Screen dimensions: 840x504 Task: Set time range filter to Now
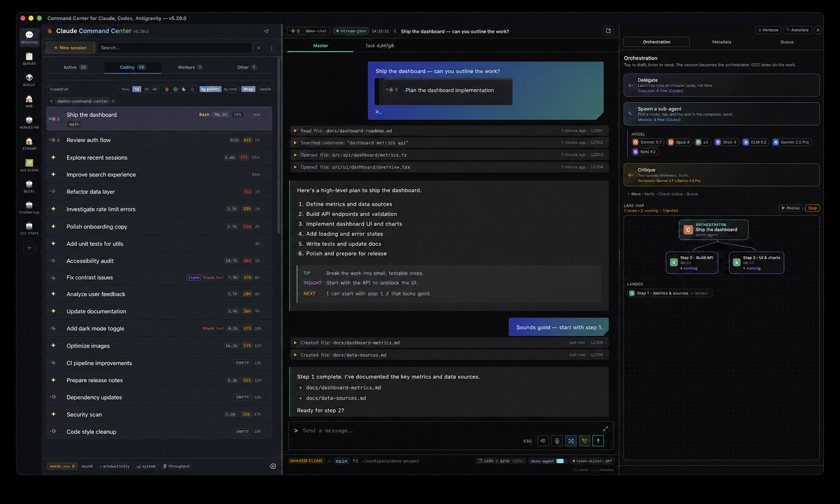(126, 89)
